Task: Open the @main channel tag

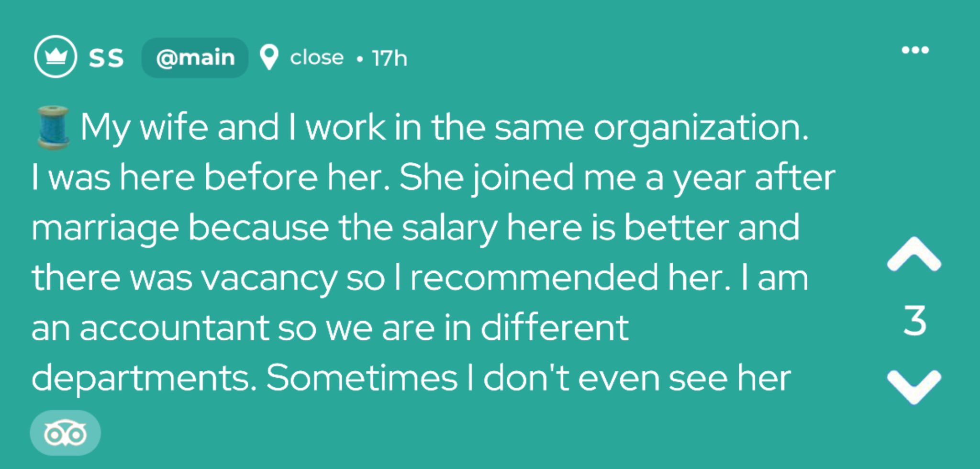Action: [195, 58]
